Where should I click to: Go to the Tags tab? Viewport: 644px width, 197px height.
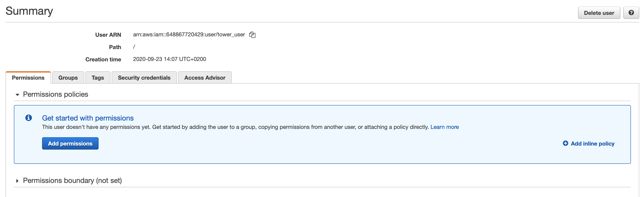(x=98, y=78)
